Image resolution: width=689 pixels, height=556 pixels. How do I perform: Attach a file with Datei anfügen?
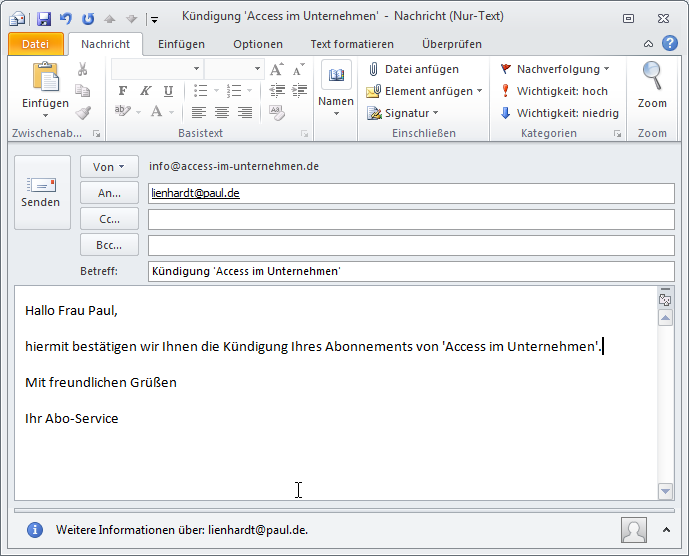(412, 69)
